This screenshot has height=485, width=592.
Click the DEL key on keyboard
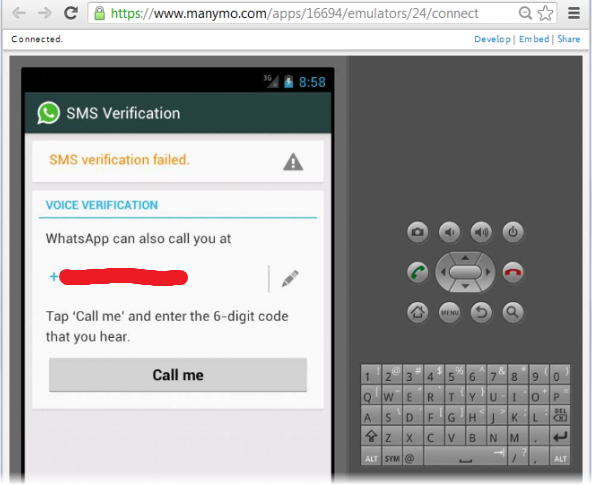tap(560, 416)
